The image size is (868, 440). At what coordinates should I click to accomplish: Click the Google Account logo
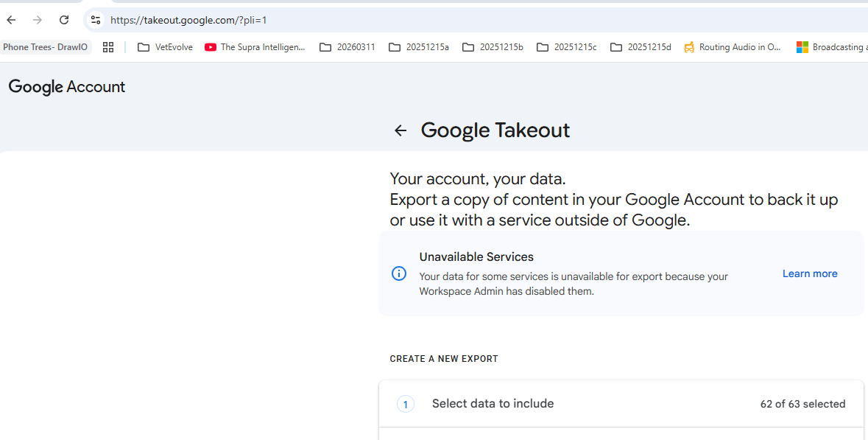pyautogui.click(x=67, y=87)
